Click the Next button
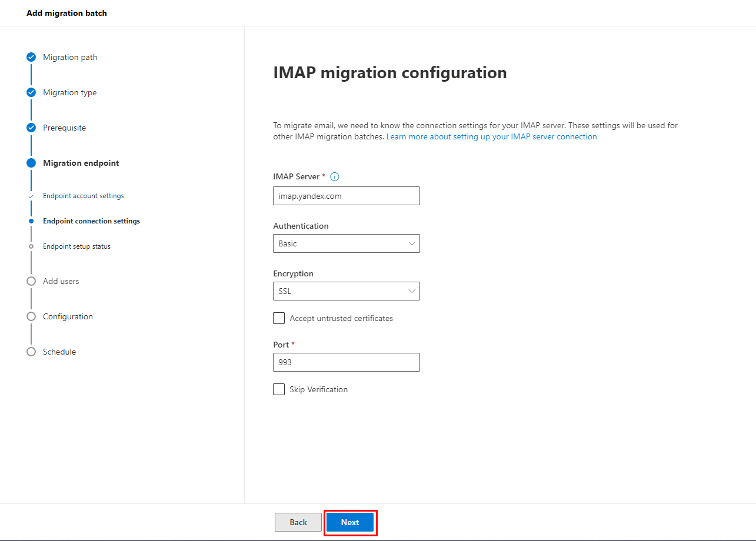 tap(350, 522)
